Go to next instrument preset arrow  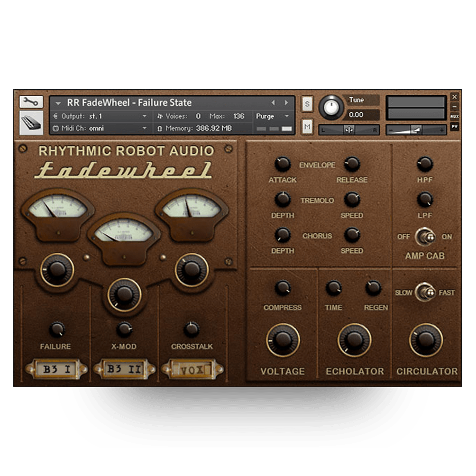coord(286,103)
